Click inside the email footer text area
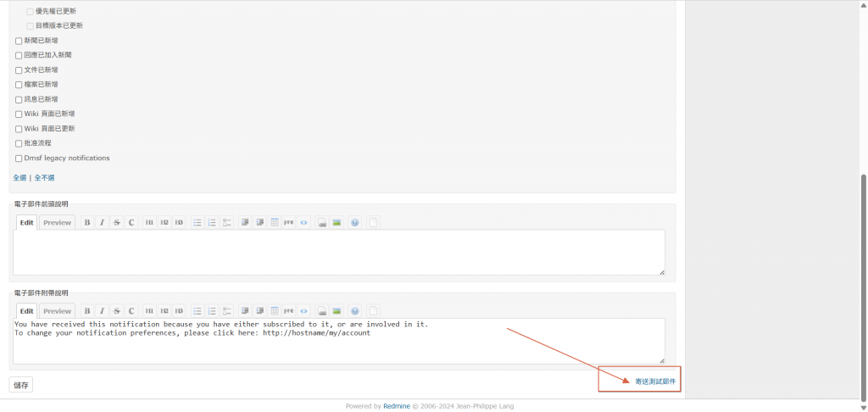This screenshot has width=868, height=412. 339,341
